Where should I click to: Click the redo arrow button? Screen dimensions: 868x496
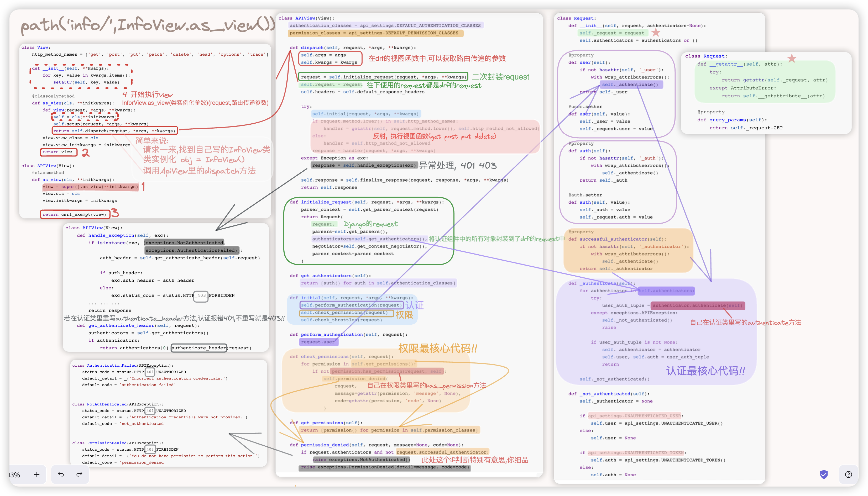click(79, 474)
